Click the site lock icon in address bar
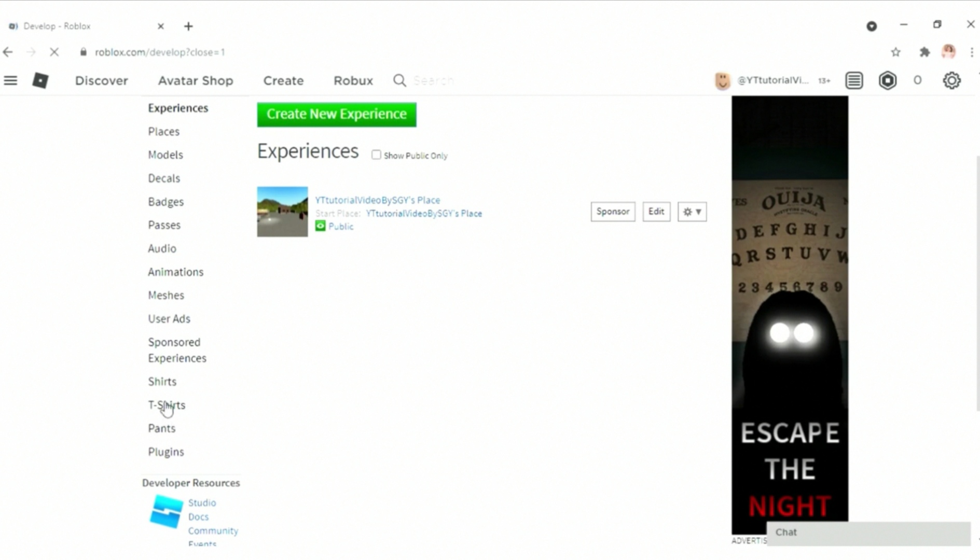Screen dimensions: 980x560 [x=84, y=52]
